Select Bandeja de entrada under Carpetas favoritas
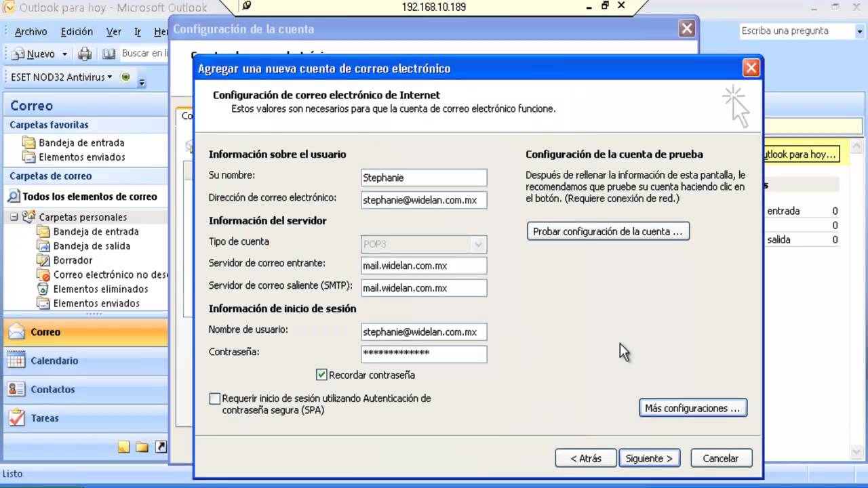 coord(81,143)
